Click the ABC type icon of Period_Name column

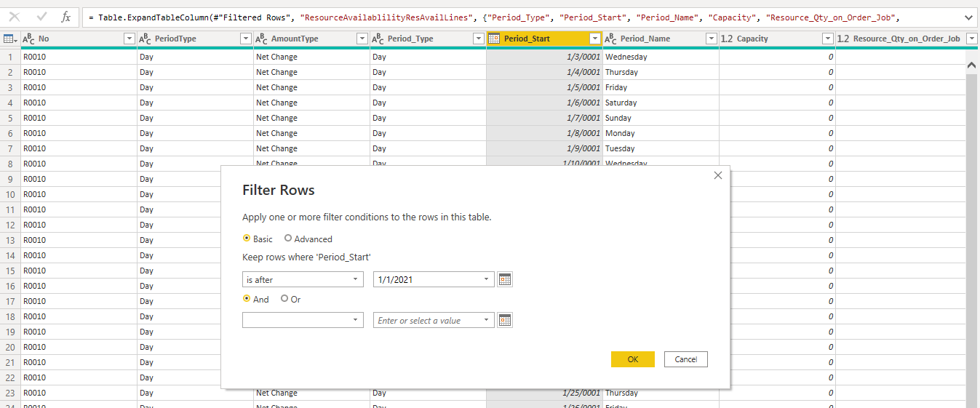[611, 39]
